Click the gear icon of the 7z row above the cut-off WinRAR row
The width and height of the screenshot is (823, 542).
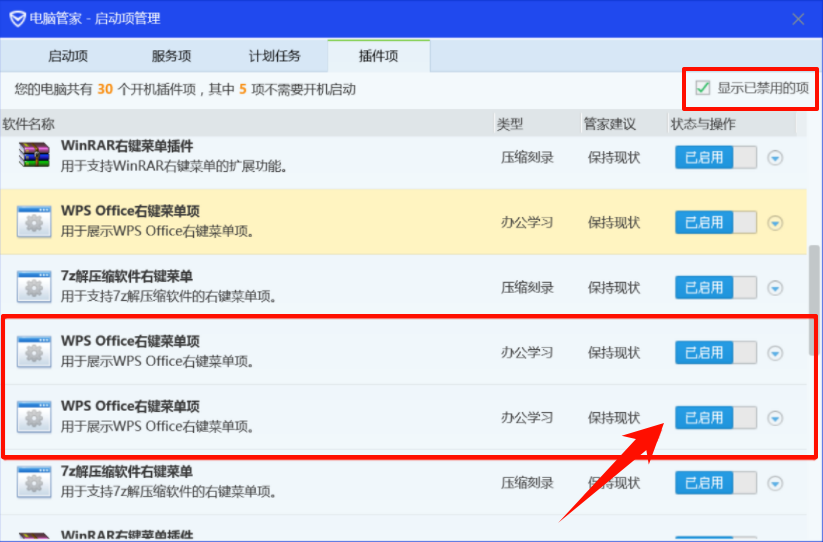coord(34,482)
